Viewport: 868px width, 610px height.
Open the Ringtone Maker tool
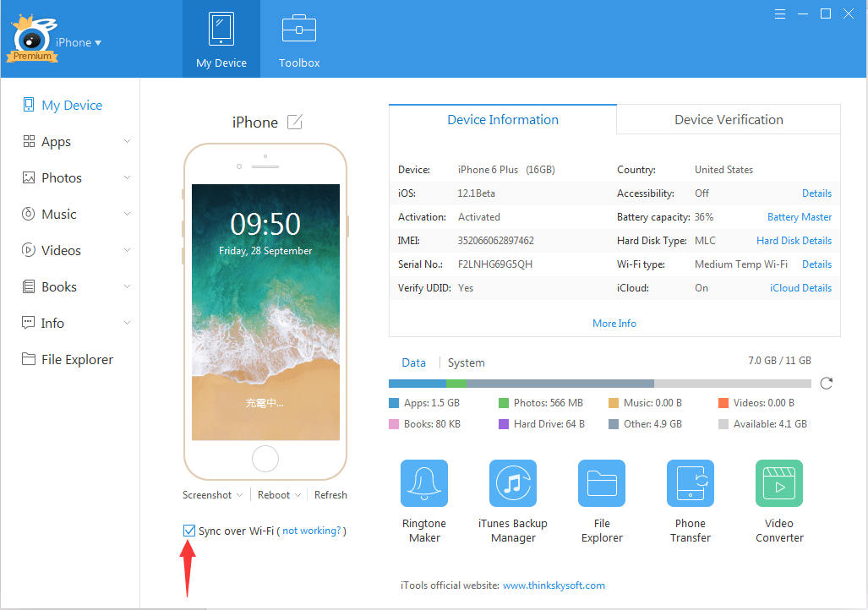tap(424, 483)
